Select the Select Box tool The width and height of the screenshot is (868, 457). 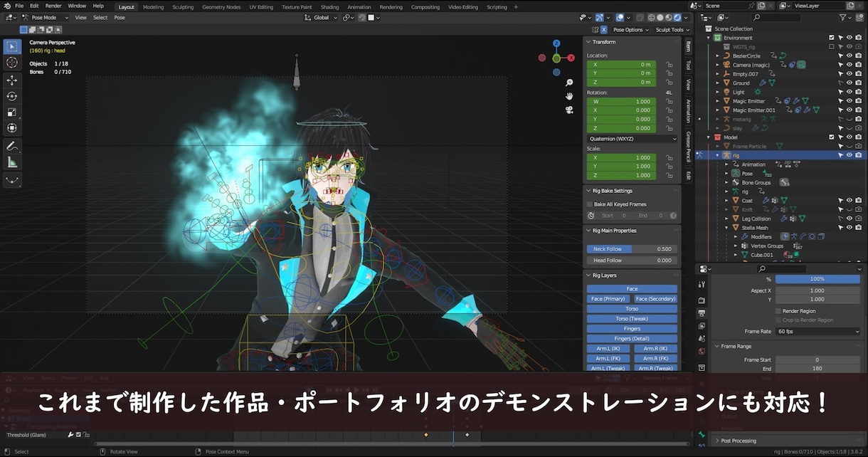point(12,47)
